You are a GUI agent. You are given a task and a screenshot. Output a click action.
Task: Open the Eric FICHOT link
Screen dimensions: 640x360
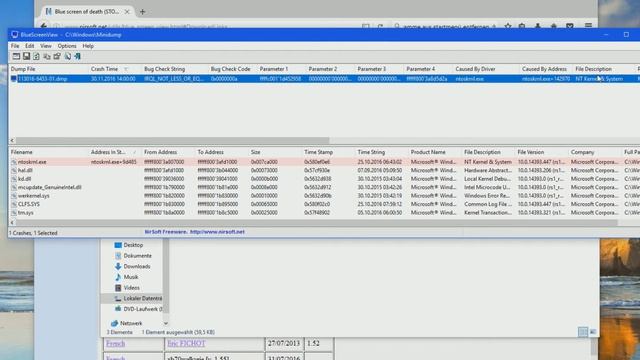[x=186, y=344]
